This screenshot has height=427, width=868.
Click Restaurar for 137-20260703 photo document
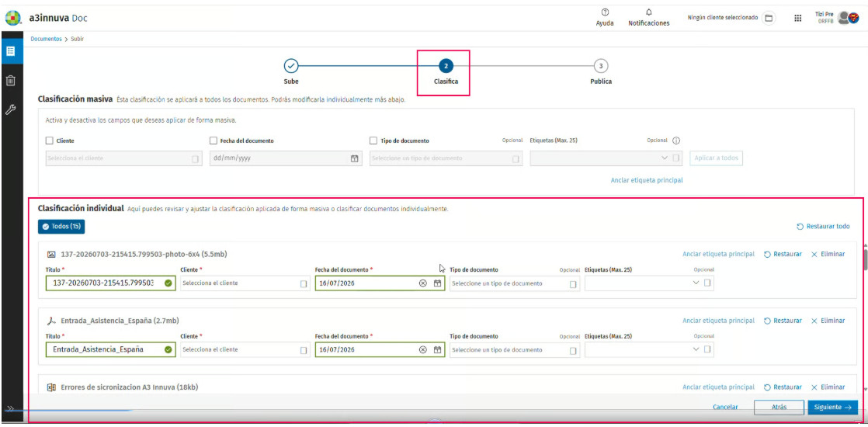click(x=782, y=254)
